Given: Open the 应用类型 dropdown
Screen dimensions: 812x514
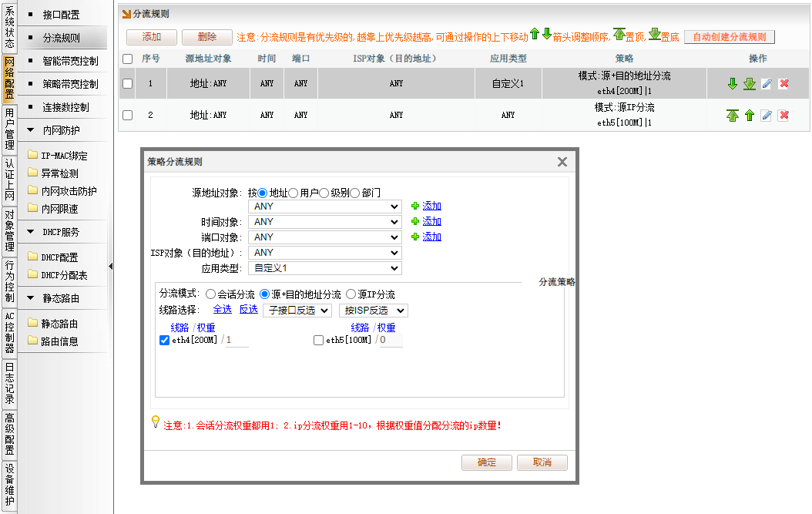Looking at the screenshot, I should (x=325, y=268).
